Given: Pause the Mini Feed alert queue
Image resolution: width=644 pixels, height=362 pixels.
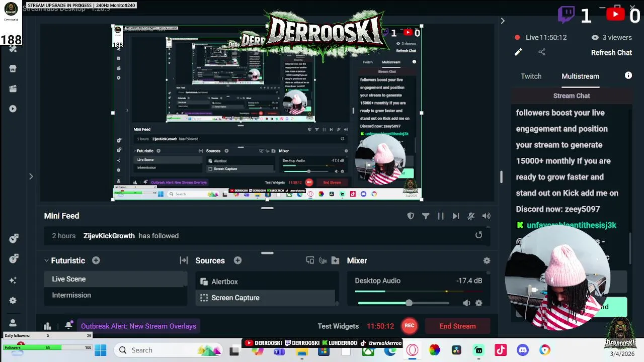Looking at the screenshot, I should coord(441,216).
